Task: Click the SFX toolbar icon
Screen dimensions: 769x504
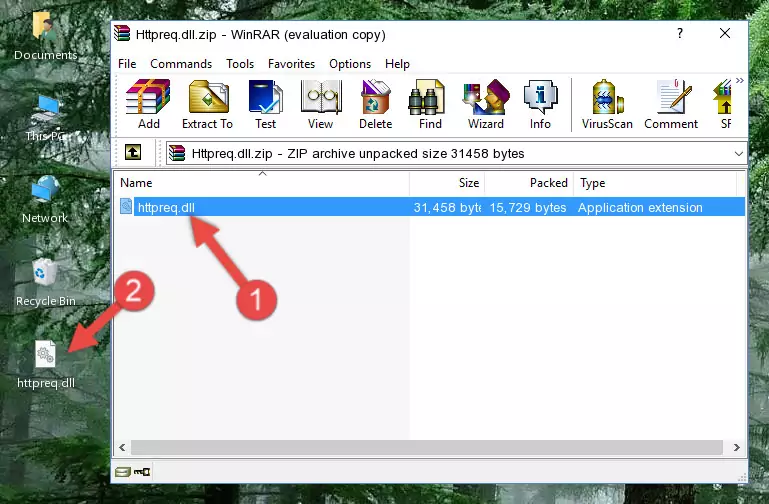Action: coord(723,104)
